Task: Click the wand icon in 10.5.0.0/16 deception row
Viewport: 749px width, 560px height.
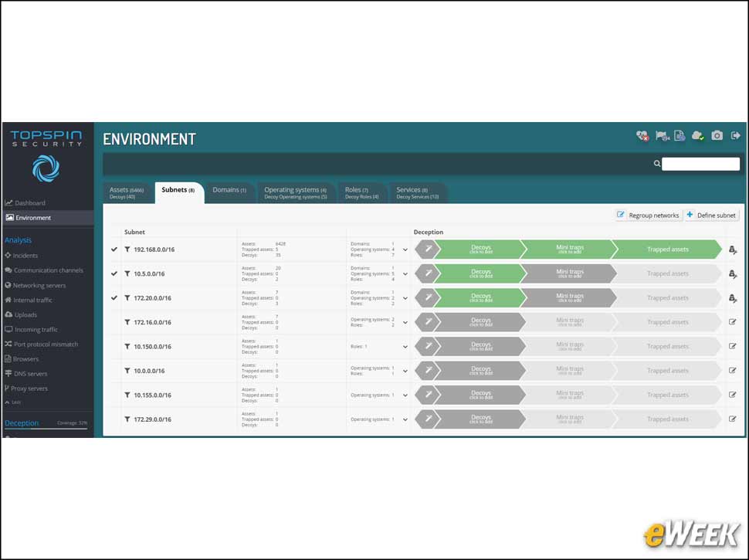Action: coord(429,273)
